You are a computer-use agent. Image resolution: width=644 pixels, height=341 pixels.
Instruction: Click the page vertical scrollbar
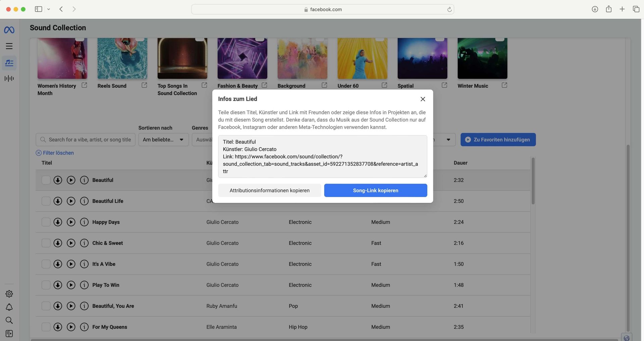tap(628, 238)
